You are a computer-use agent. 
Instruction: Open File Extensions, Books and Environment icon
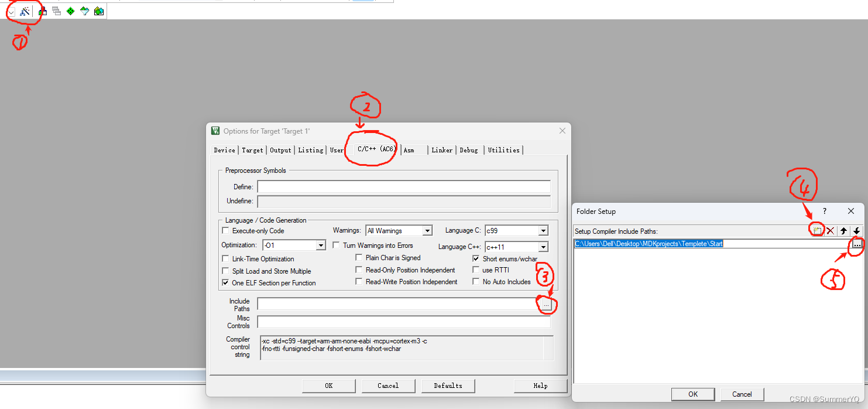pyautogui.click(x=43, y=11)
